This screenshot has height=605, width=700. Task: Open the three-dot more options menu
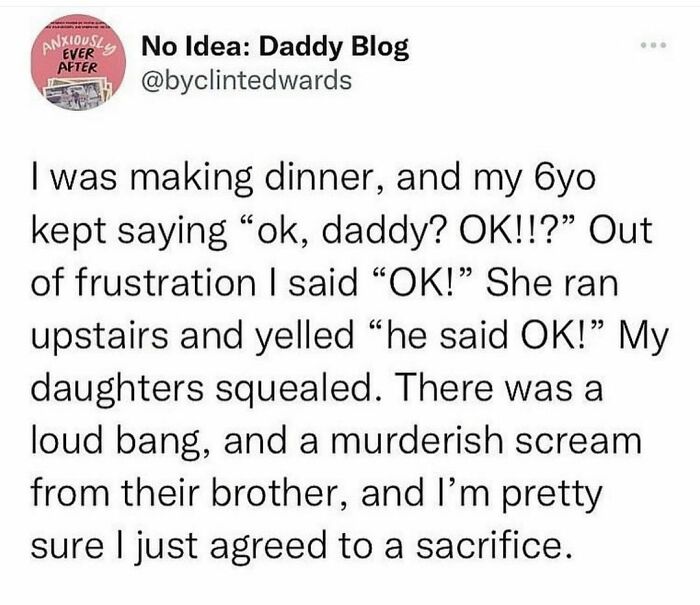653,45
